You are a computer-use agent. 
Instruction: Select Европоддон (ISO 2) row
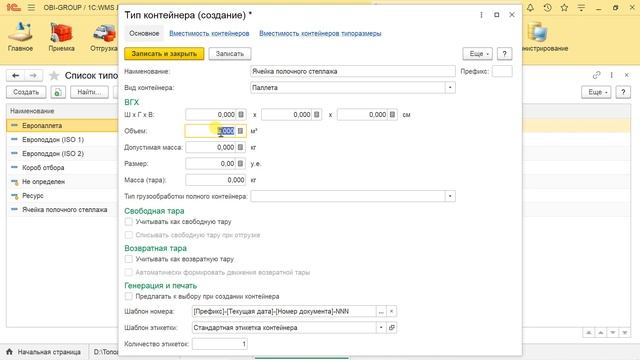point(62,153)
